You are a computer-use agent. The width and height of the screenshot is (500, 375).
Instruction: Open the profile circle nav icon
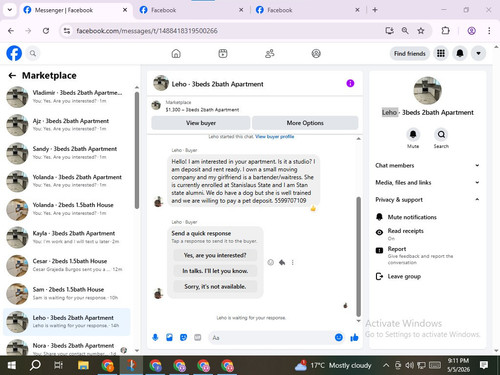pyautogui.click(x=316, y=53)
